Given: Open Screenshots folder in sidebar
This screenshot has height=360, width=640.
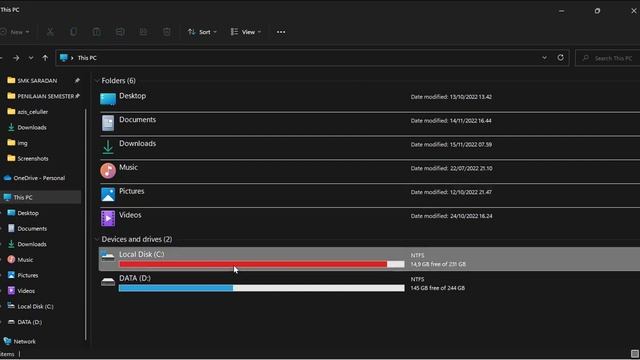Looking at the screenshot, I should (x=33, y=158).
